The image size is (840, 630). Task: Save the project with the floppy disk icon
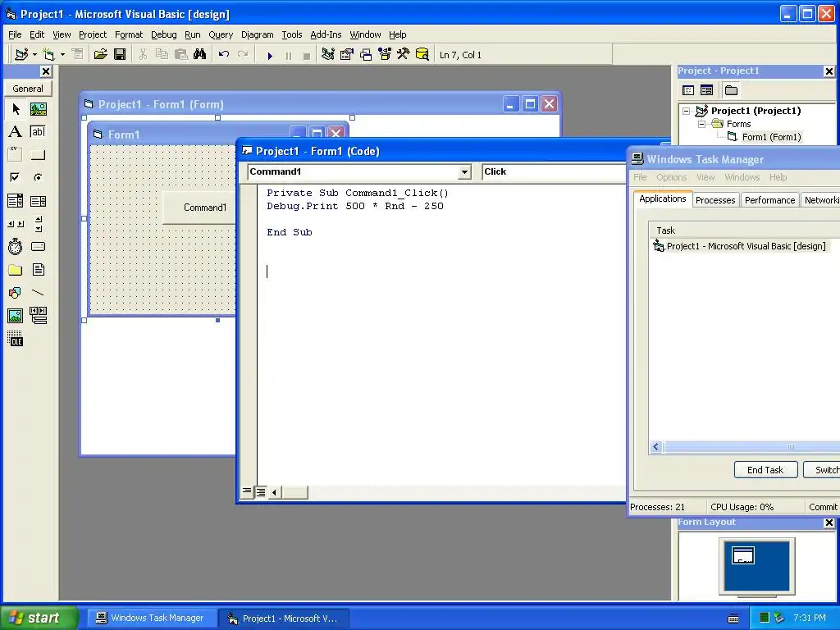point(120,55)
